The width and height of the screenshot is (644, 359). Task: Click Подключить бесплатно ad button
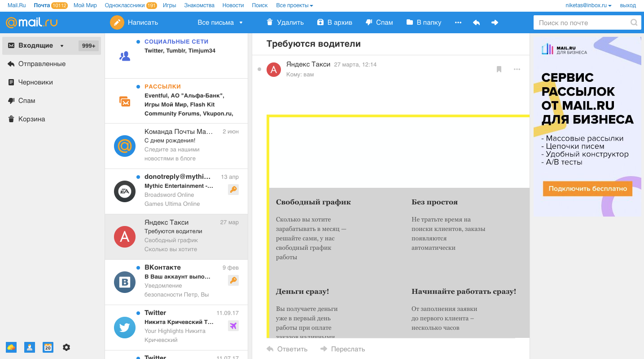pos(587,189)
